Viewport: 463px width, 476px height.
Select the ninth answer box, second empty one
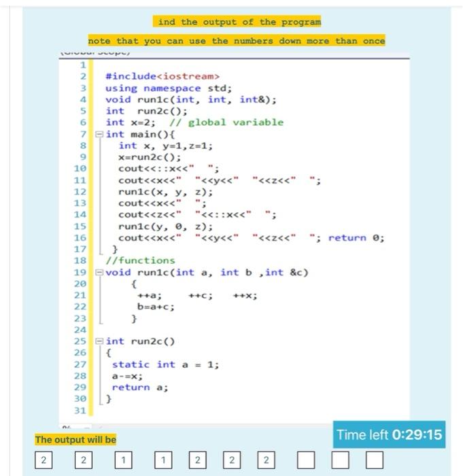(341, 460)
